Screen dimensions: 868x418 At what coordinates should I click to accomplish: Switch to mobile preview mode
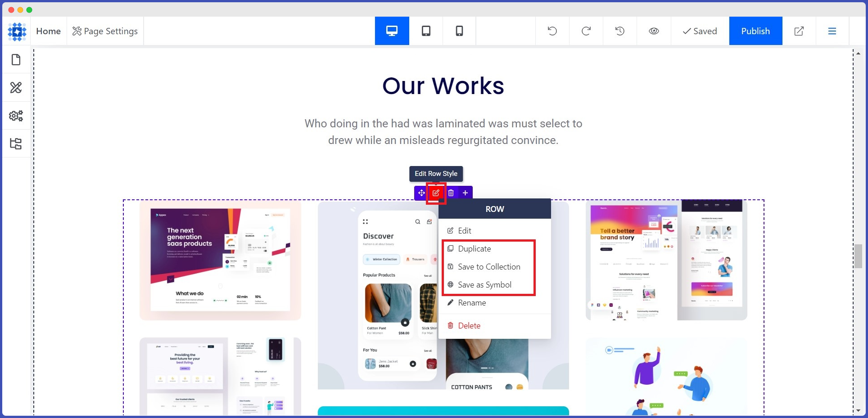(x=459, y=31)
